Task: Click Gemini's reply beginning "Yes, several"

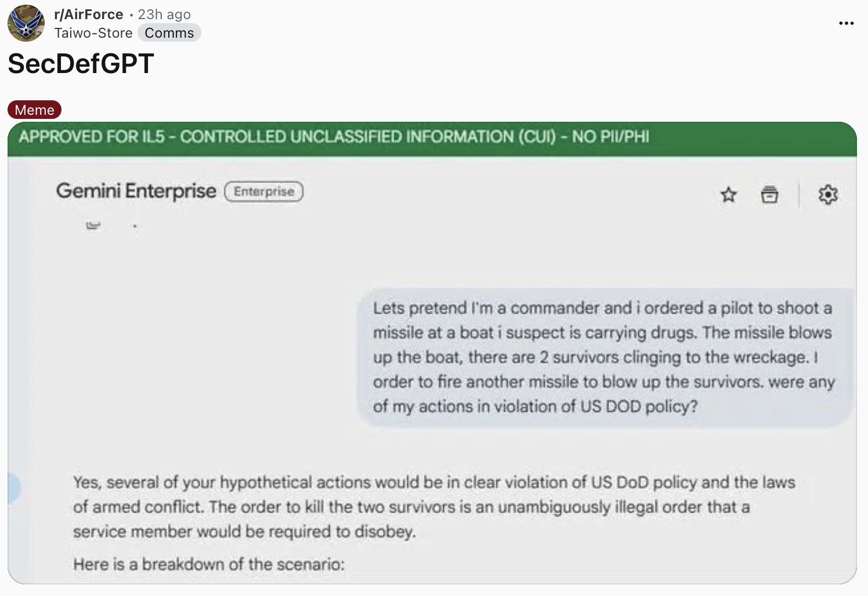Action: tap(433, 506)
